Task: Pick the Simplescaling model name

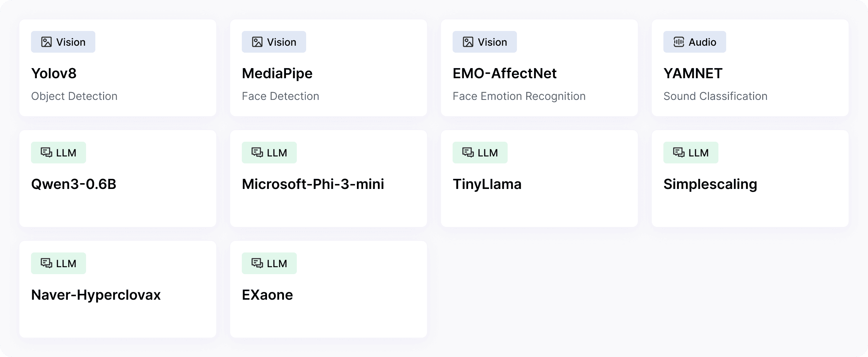Action: [x=710, y=184]
